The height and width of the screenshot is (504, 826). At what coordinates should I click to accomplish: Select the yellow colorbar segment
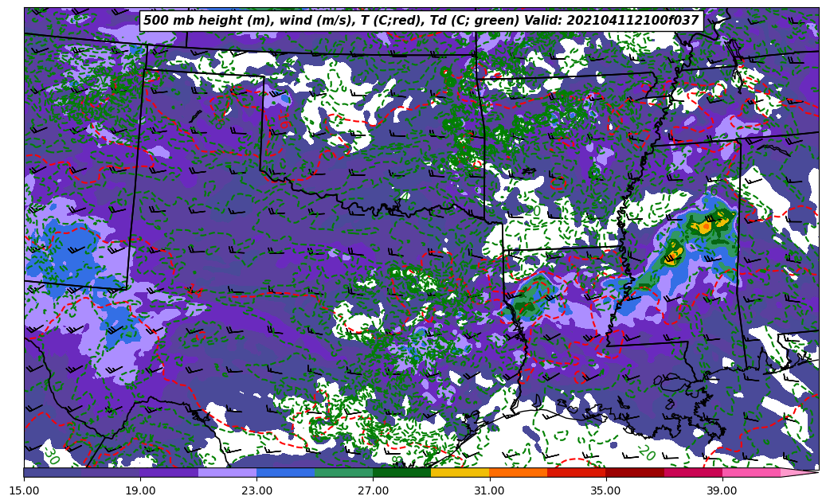point(460,472)
